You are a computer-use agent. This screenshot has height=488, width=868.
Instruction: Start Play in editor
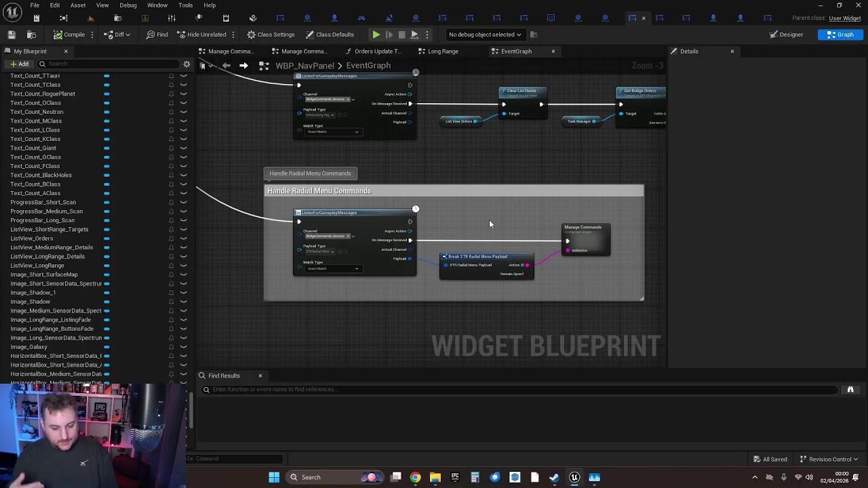(376, 35)
